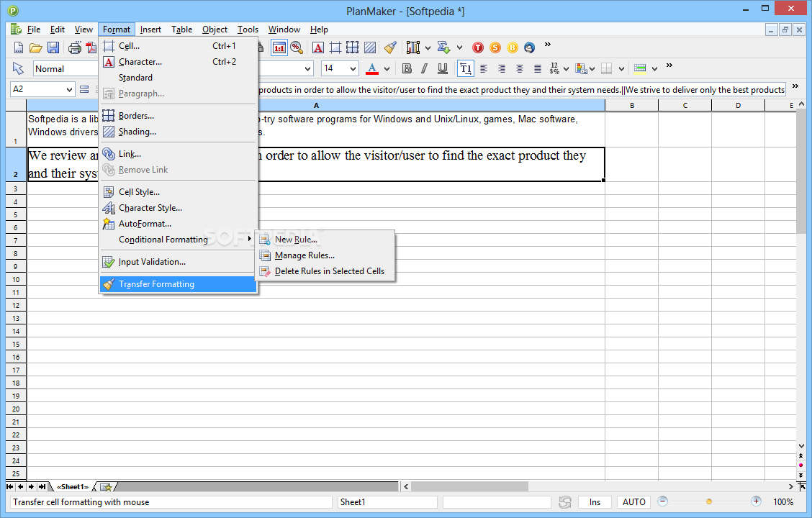Screen dimensions: 812x518
Task: Click the cell format icon in toolbar
Action: [335, 48]
